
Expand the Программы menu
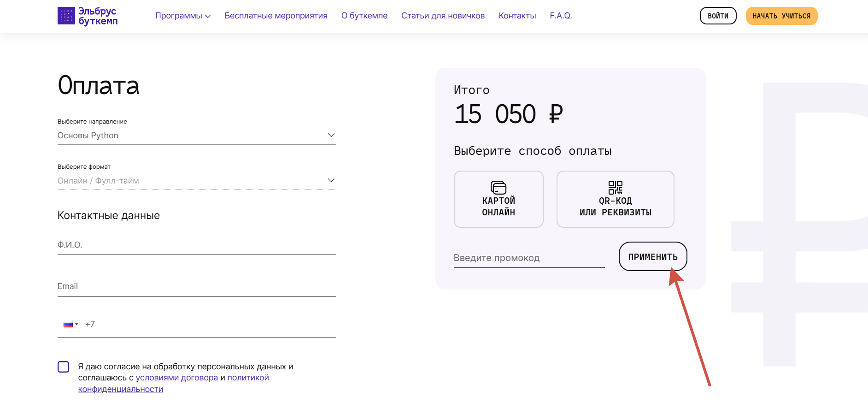[x=183, y=16]
